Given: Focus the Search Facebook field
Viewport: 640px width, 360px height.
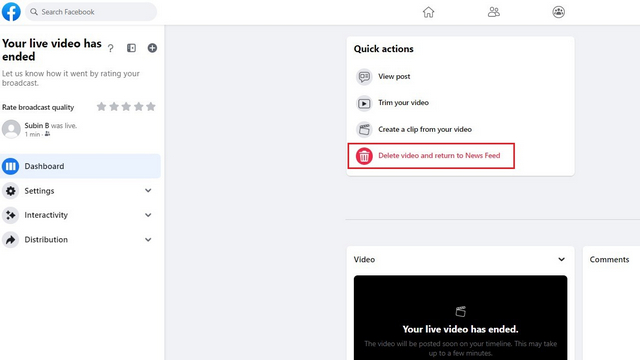Looking at the screenshot, I should click(91, 12).
